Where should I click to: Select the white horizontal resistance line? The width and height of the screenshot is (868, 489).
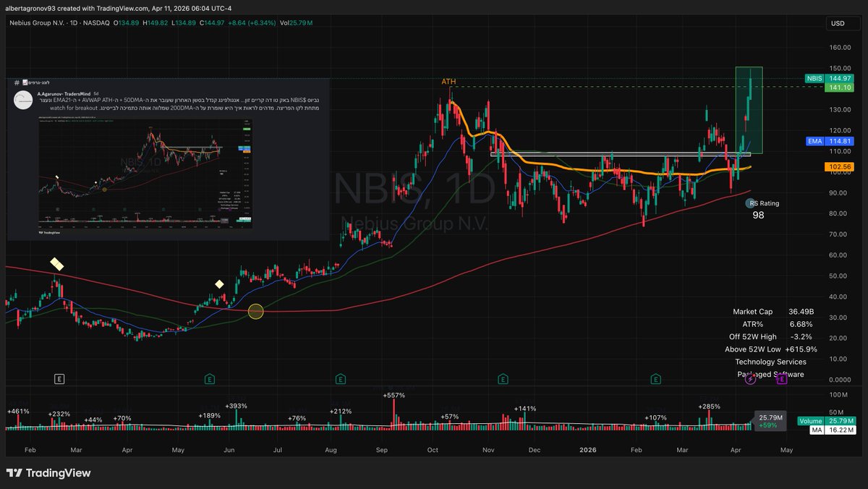coord(621,154)
